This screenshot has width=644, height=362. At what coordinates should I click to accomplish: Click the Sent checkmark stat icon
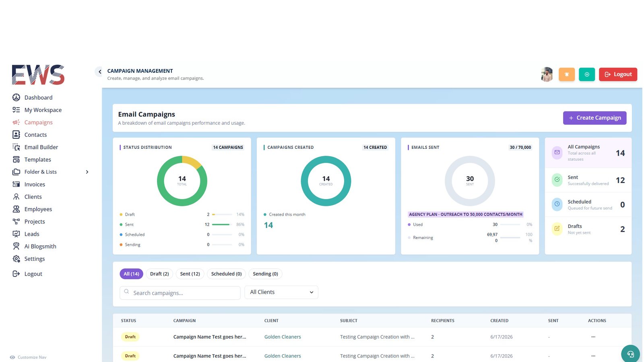[557, 179]
